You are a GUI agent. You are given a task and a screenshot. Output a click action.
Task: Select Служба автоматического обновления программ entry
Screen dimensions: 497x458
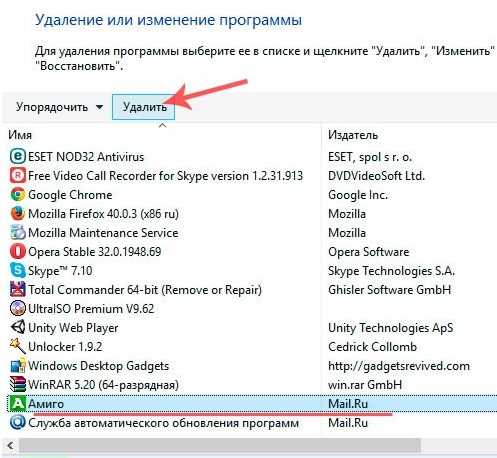pyautogui.click(x=163, y=423)
